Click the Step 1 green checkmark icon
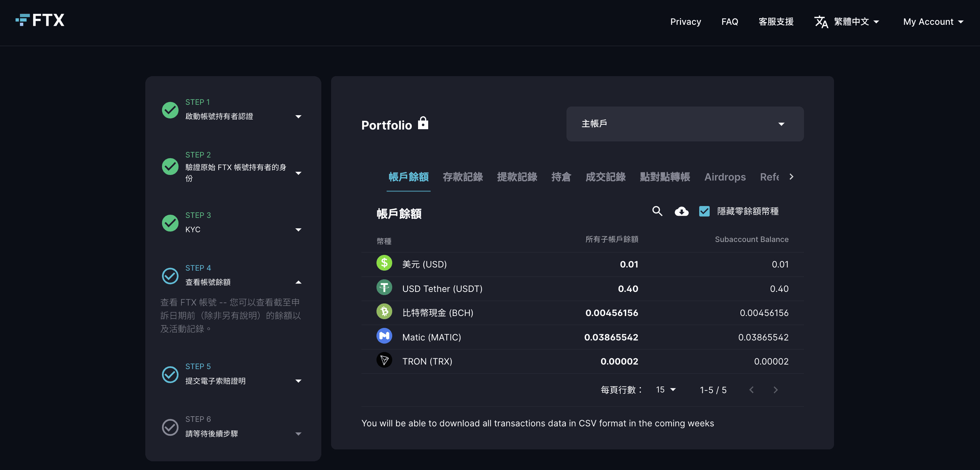This screenshot has width=980, height=470. 170,110
